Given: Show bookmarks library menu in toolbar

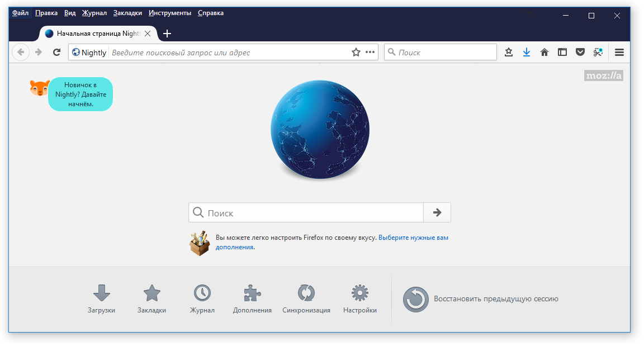Looking at the screenshot, I should coord(509,52).
